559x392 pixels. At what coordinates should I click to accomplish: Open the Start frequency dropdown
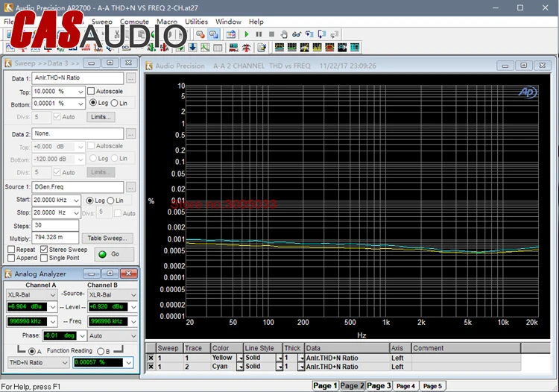coord(76,200)
